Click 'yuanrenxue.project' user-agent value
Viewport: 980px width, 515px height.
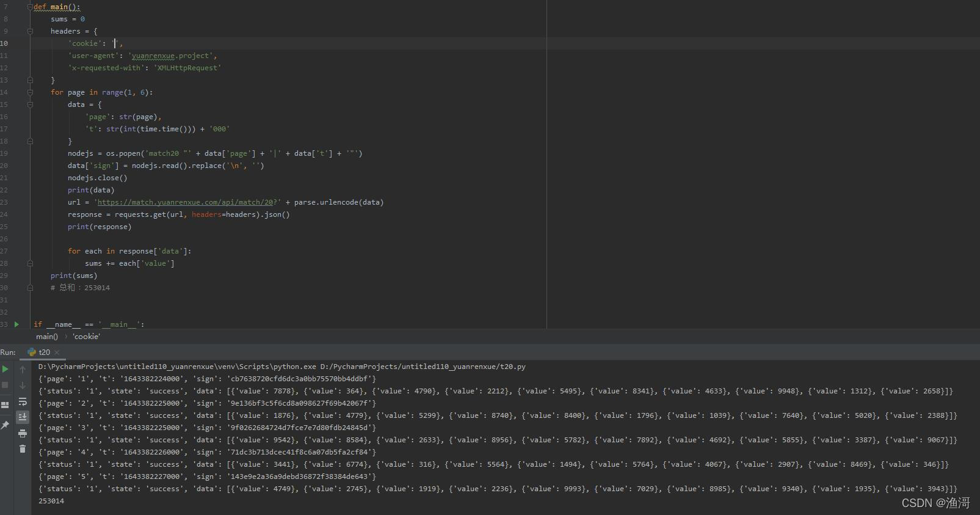[172, 56]
